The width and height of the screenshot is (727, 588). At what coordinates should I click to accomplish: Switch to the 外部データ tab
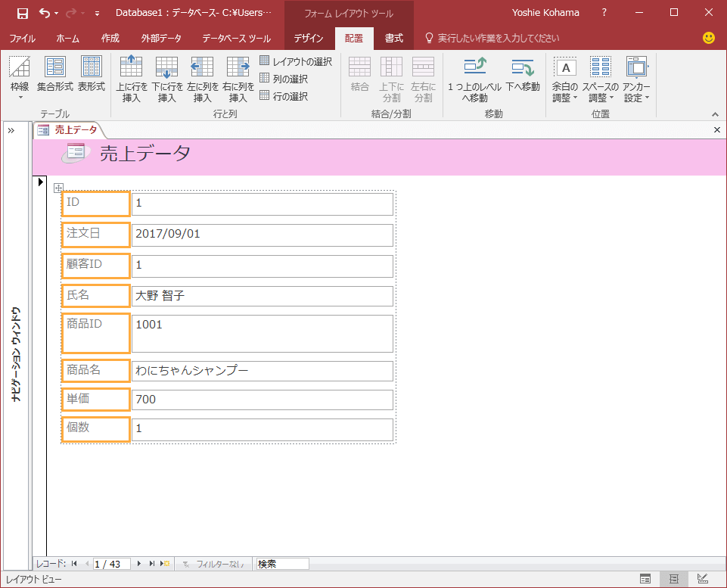(161, 38)
